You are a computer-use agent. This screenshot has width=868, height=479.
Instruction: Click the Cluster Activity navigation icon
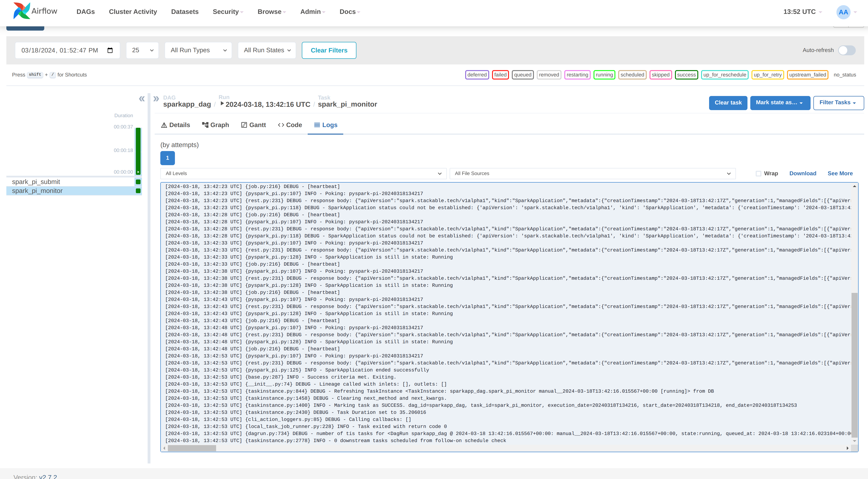(132, 11)
